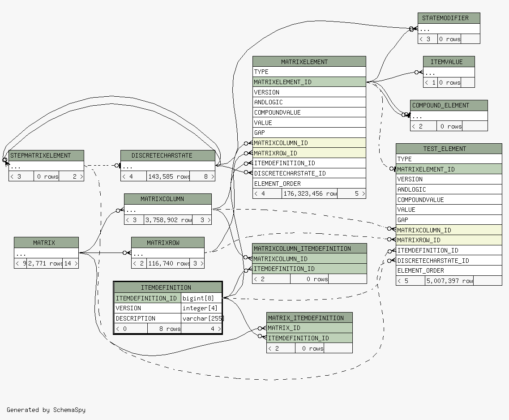Select ITEMDEFINITION_ID column in TEST_ELEMENT table
Image resolution: width=509 pixels, height=420 pixels.
click(x=449, y=250)
